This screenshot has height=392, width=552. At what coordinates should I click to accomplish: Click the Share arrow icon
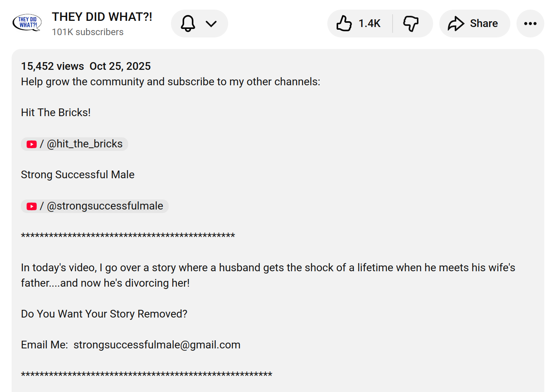pos(456,24)
